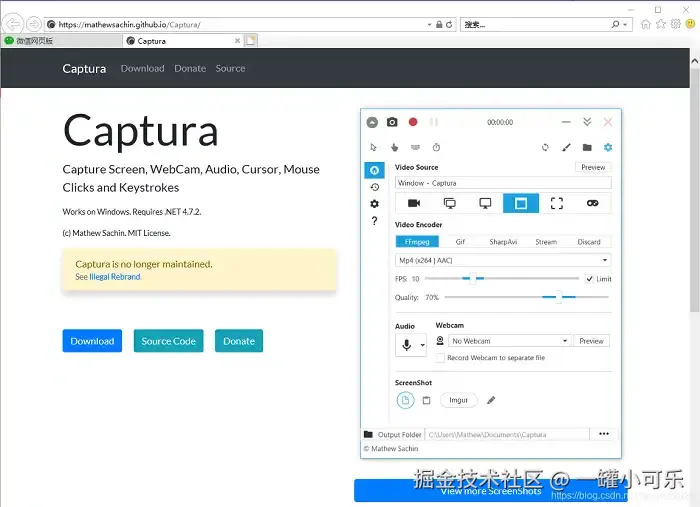This screenshot has width=700, height=507.
Task: Toggle the FPS Limit checkbox
Action: click(x=589, y=279)
